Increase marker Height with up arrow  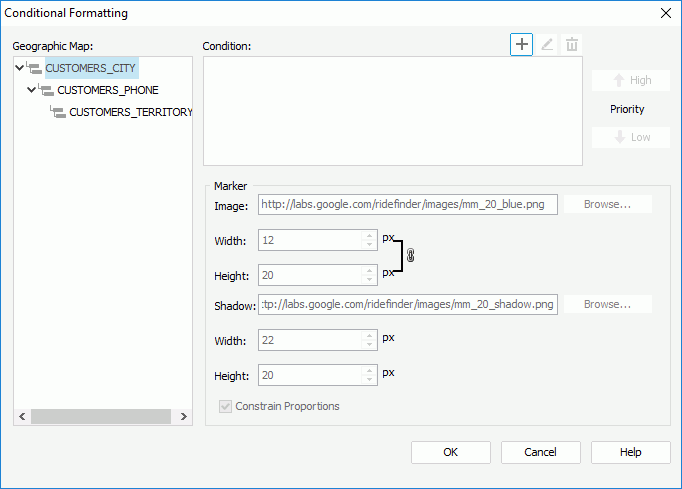click(369, 270)
